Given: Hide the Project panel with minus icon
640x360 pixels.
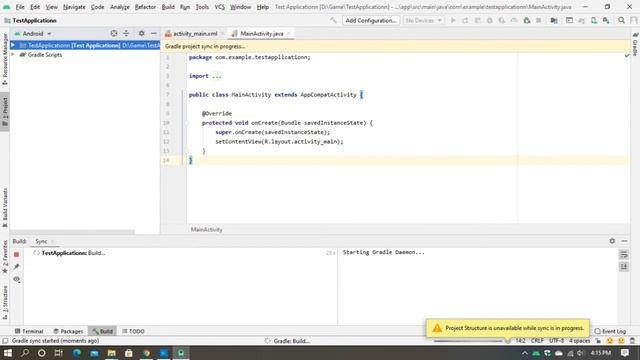Looking at the screenshot, I should [153, 33].
